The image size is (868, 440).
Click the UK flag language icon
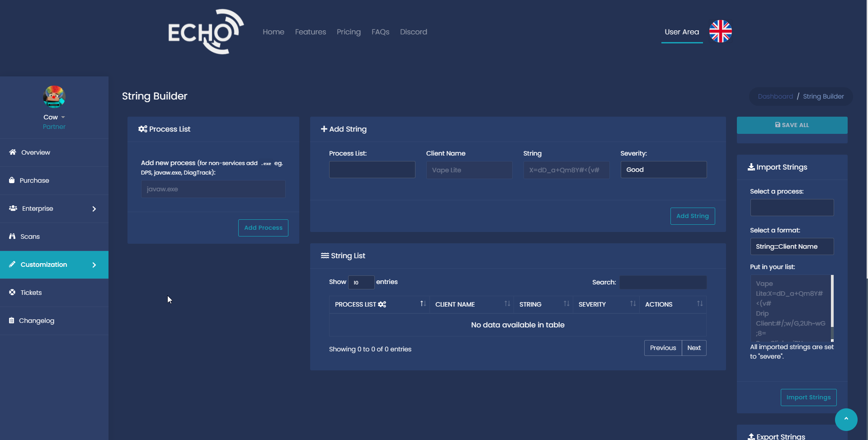pos(720,31)
